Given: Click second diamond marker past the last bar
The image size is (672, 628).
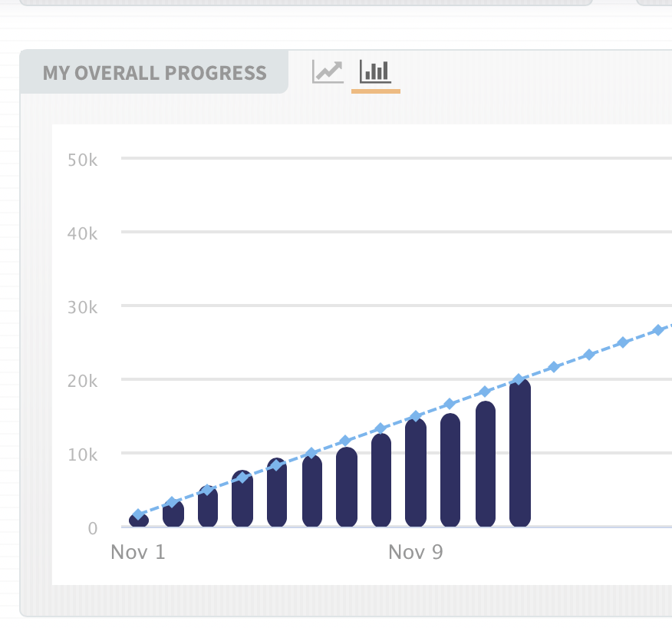Looking at the screenshot, I should (589, 355).
